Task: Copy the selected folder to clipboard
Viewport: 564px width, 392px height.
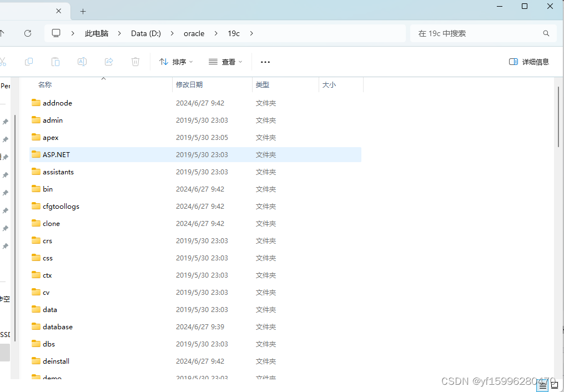Action: 29,62
